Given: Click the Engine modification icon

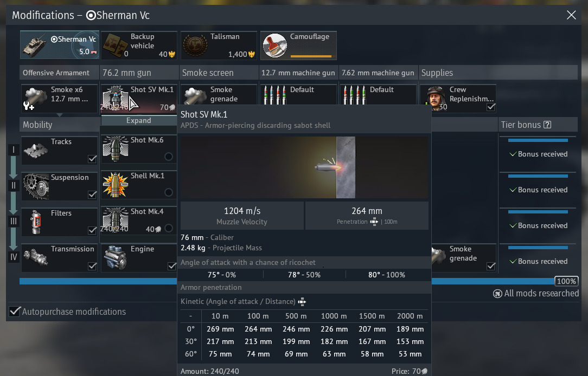Looking at the screenshot, I should 115,257.
